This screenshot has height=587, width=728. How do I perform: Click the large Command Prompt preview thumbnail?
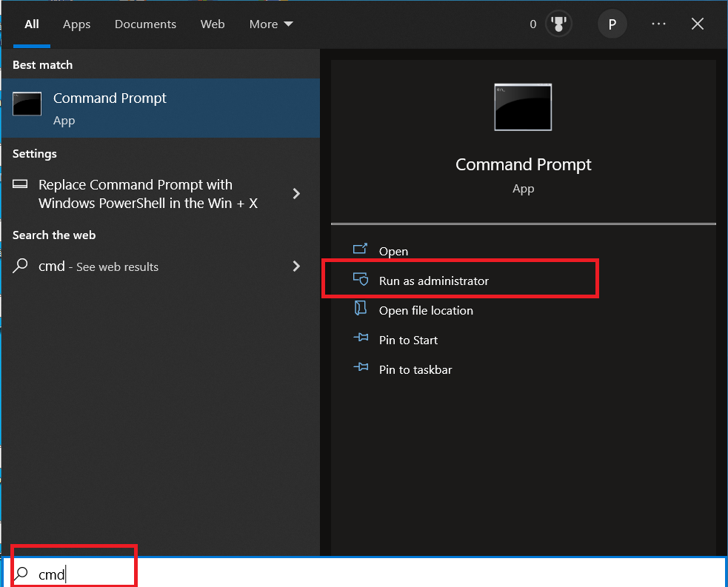[523, 107]
